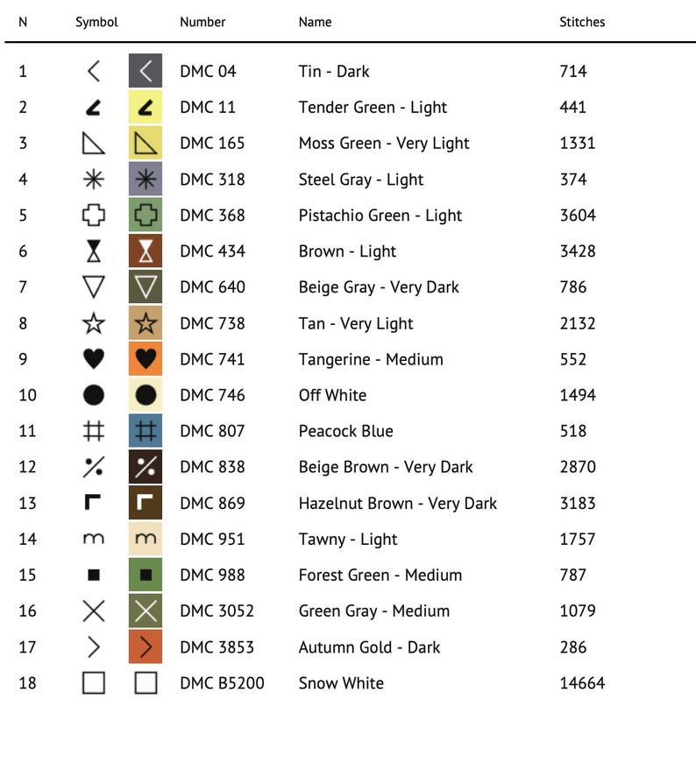The width and height of the screenshot is (696, 784).
Task: Click the Name column header
Action: [x=315, y=22]
